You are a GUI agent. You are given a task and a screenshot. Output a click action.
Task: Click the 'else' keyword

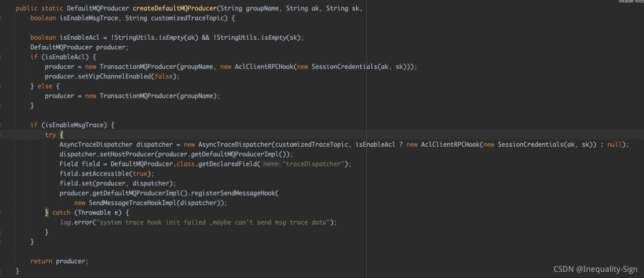[x=45, y=86]
